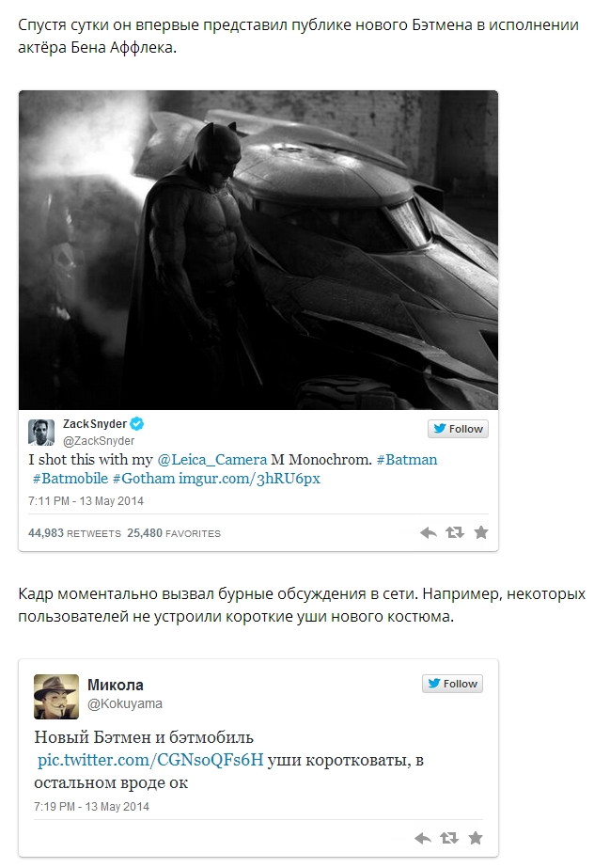The image size is (594, 868).
Task: Favorite Zack Snyder's tweet with star
Action: coord(481,532)
